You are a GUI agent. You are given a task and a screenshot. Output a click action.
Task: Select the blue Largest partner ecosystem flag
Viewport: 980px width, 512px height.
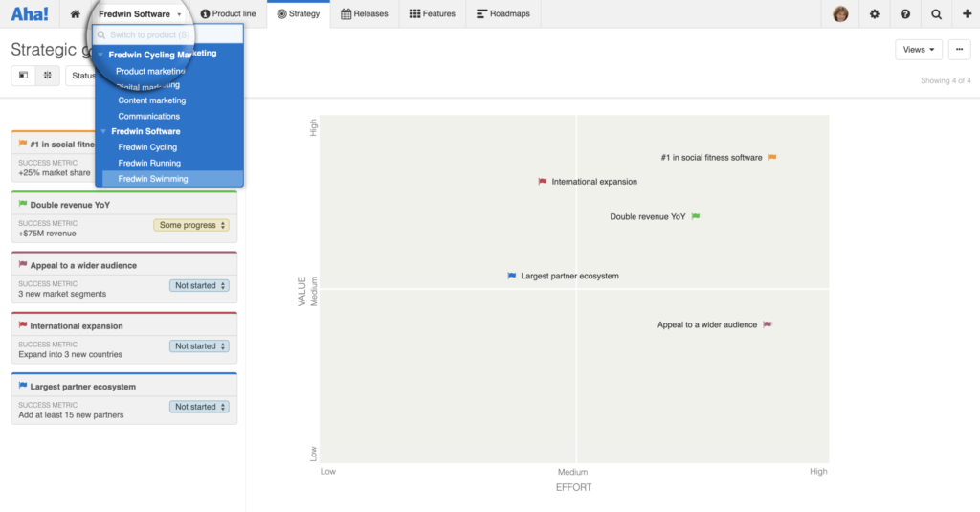[x=512, y=276]
